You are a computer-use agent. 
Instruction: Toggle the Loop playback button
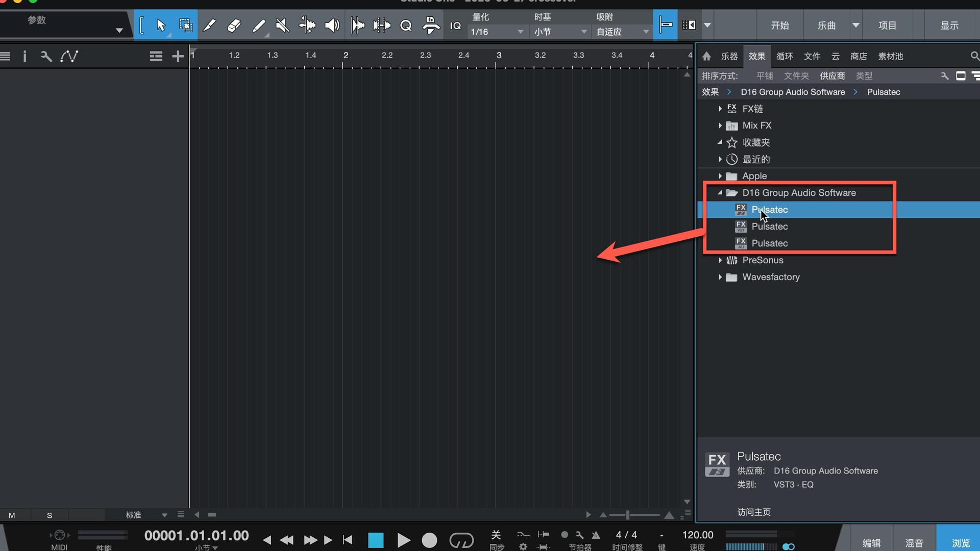[x=461, y=540]
